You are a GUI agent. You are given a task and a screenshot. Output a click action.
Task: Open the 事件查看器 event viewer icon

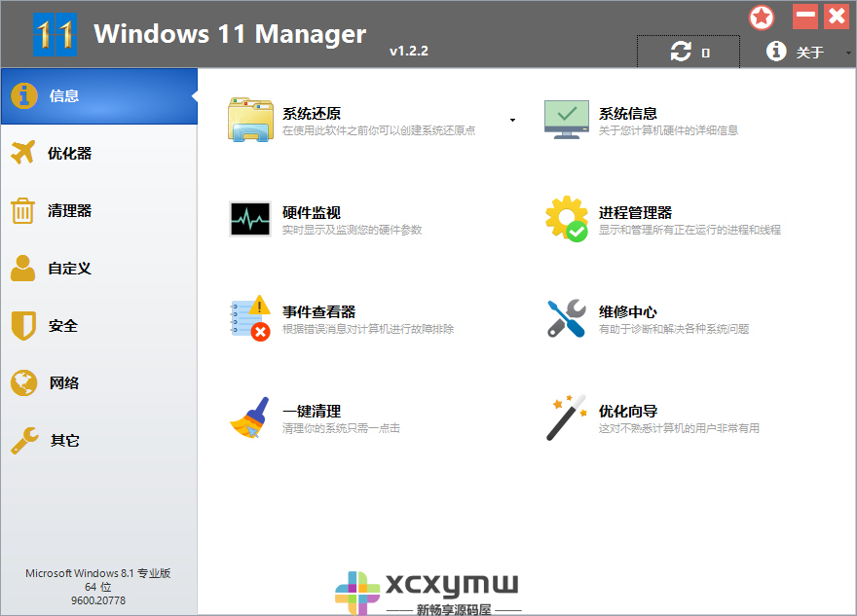(250, 317)
